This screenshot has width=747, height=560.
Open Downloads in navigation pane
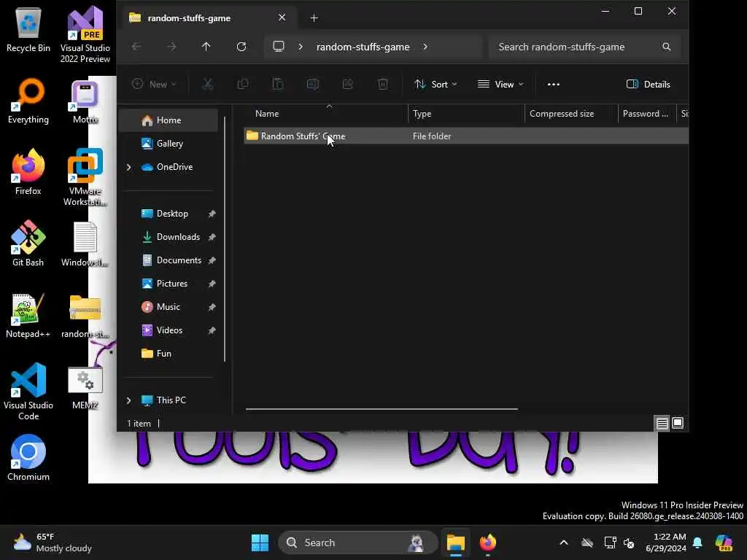pyautogui.click(x=169, y=237)
